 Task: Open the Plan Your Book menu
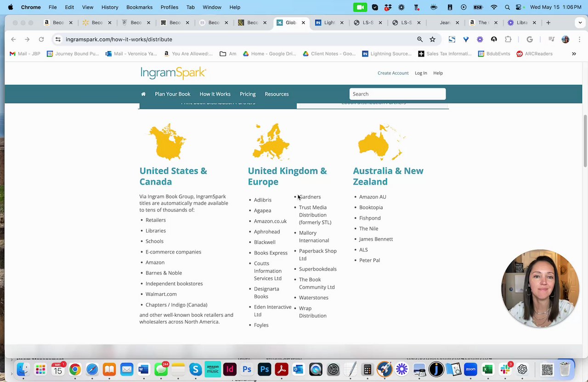click(x=172, y=94)
